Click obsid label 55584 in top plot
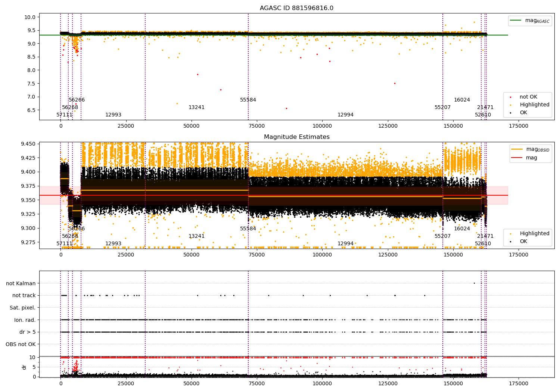560x392 pixels. click(248, 100)
